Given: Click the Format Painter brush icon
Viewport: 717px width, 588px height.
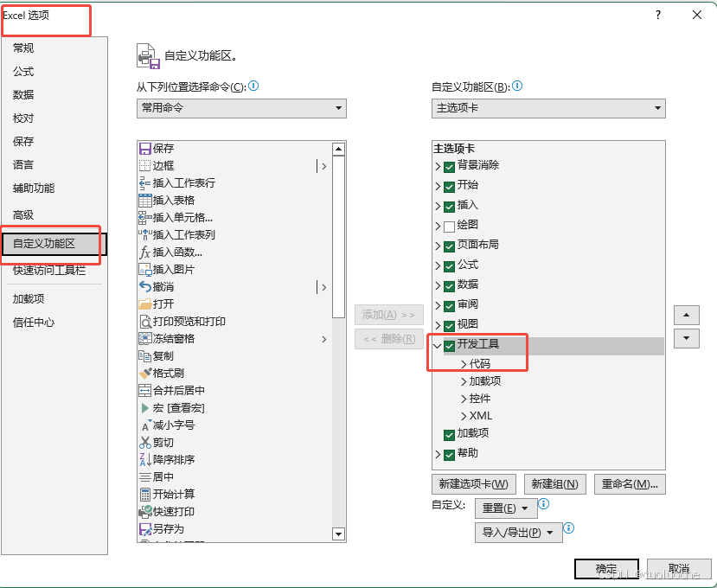Looking at the screenshot, I should [x=145, y=374].
